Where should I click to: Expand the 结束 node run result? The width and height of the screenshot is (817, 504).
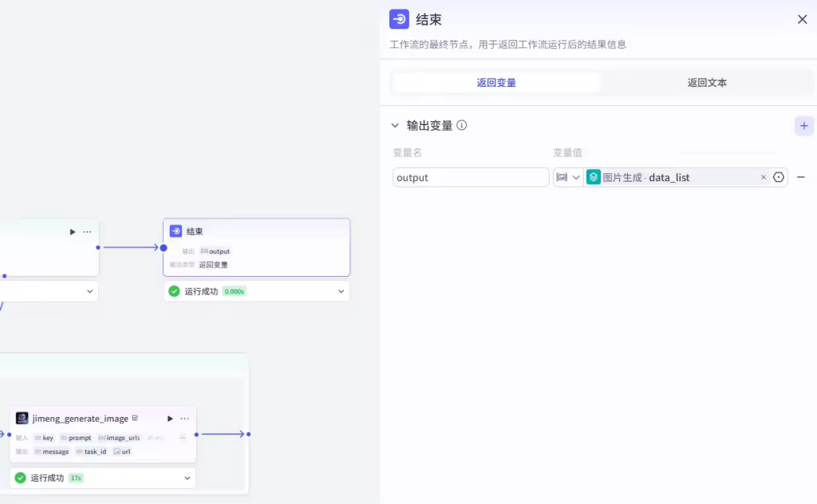[341, 291]
